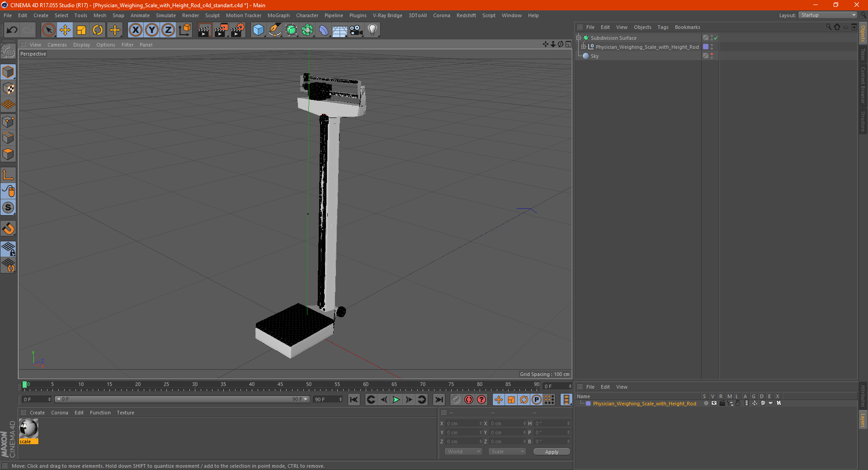Image resolution: width=868 pixels, height=470 pixels.
Task: Toggle the Snap enable S icon
Action: [x=8, y=208]
